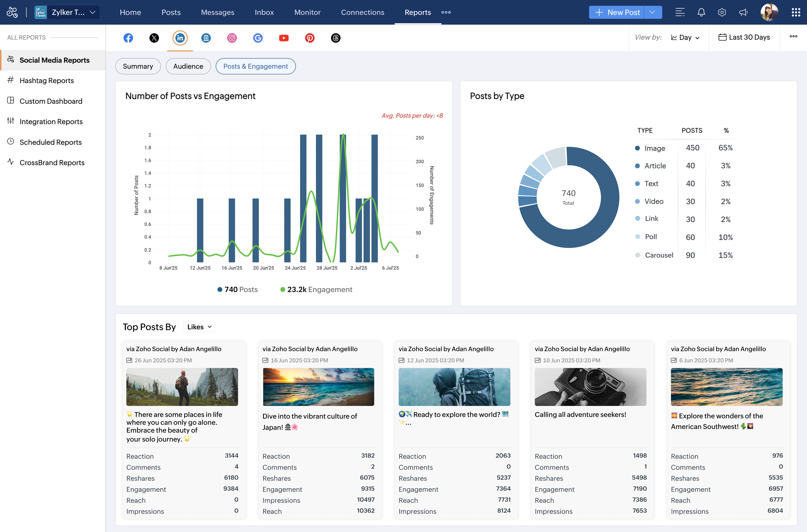Open the Facebook channel report

(x=128, y=38)
